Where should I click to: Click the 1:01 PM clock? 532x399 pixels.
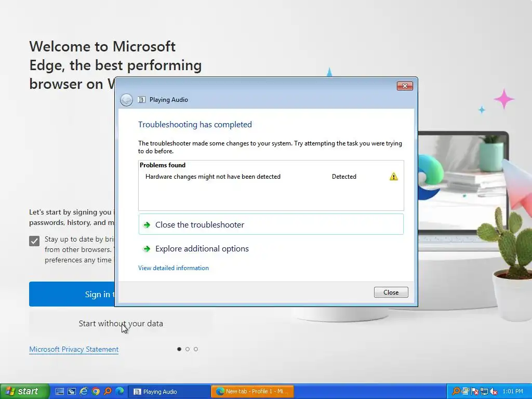click(x=513, y=392)
